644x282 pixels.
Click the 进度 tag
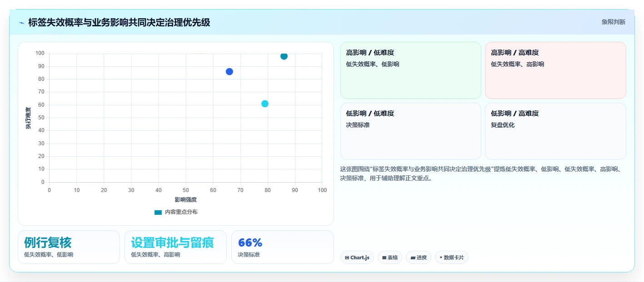tap(419, 257)
